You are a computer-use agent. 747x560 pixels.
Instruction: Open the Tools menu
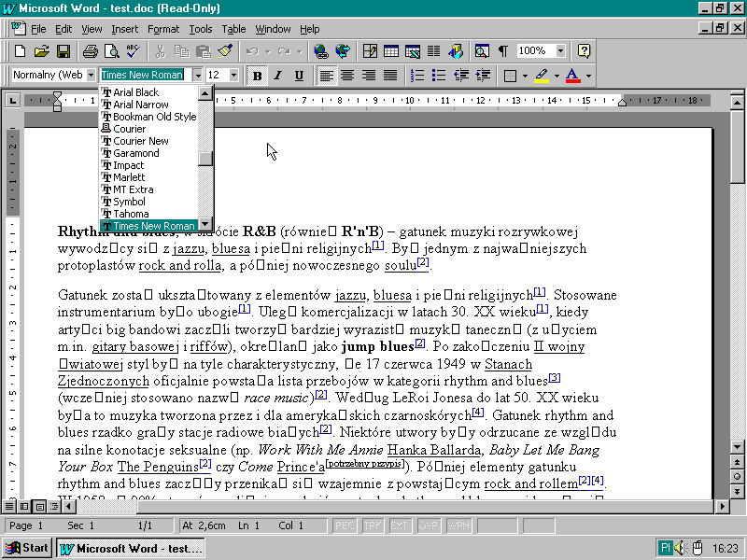[x=201, y=29]
